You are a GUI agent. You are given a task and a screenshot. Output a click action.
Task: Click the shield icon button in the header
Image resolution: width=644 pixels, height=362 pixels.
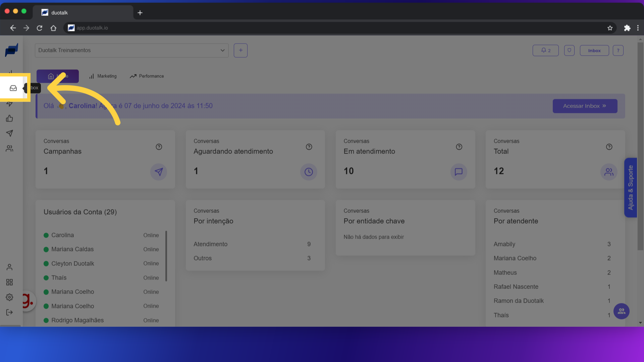(x=569, y=51)
